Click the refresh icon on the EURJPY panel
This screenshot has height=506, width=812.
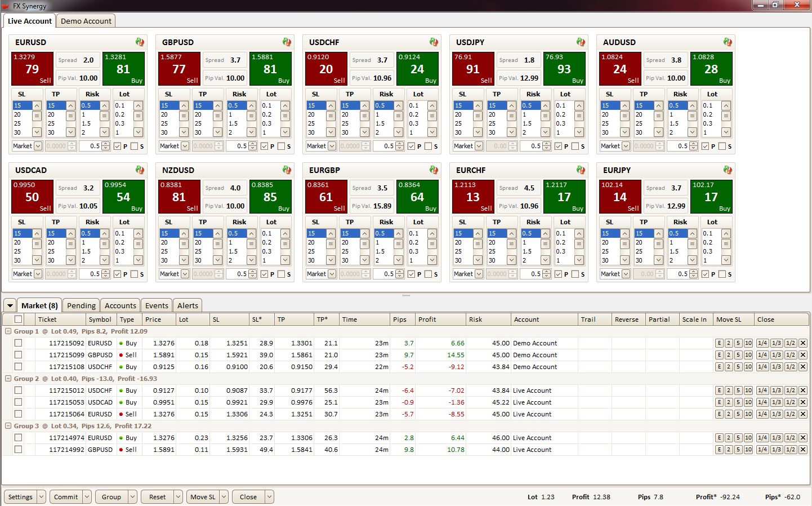pyautogui.click(x=728, y=170)
